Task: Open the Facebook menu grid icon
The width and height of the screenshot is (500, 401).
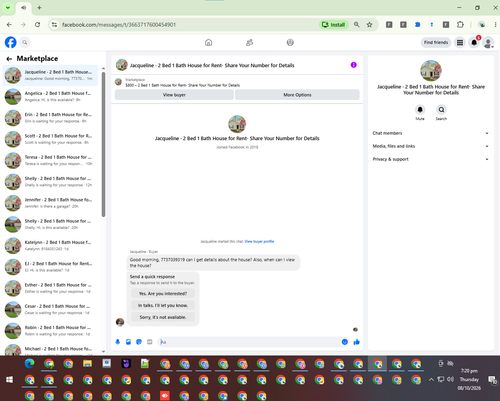Action: coord(460,42)
